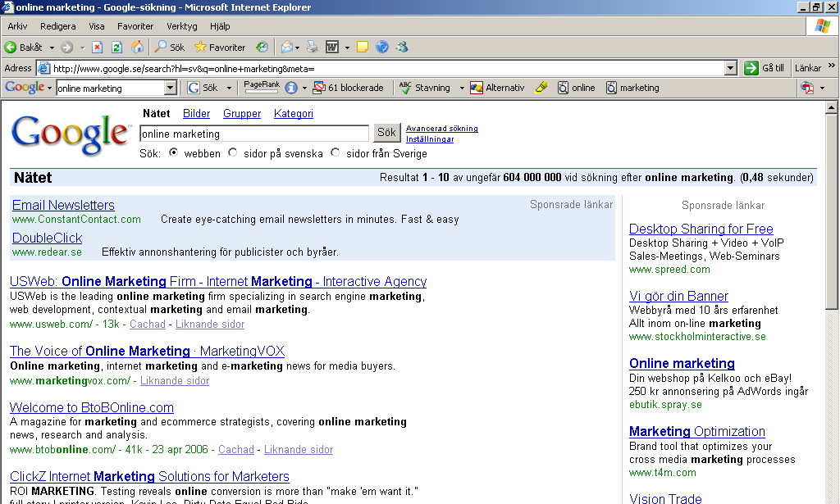Open the PageRank info dropdown arrow

coord(304,88)
